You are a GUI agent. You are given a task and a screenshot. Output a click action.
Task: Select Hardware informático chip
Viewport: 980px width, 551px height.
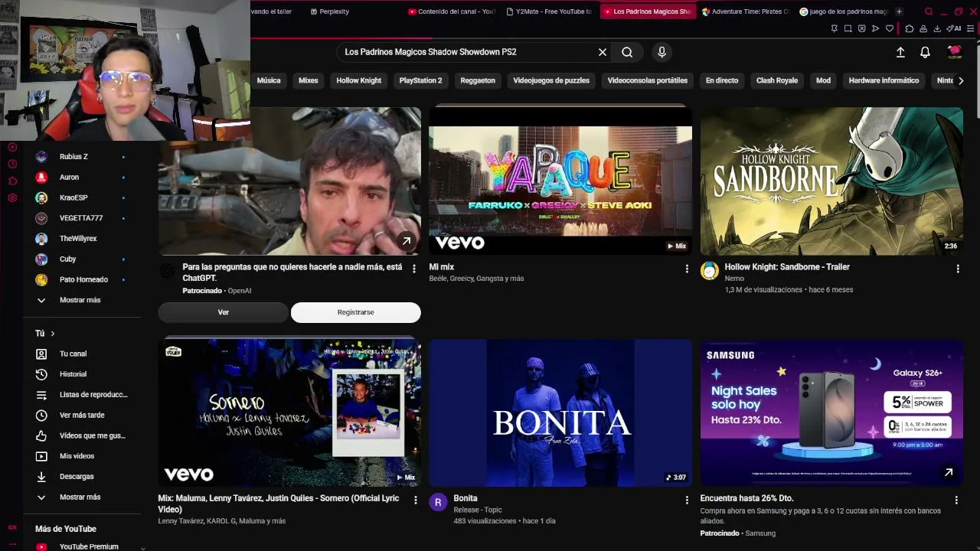pos(884,80)
